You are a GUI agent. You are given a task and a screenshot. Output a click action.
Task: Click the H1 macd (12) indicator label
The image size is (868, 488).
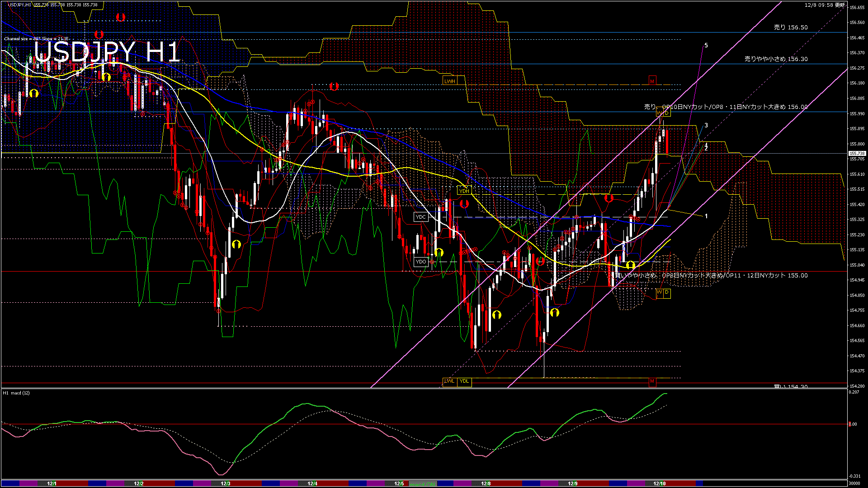(x=17, y=393)
